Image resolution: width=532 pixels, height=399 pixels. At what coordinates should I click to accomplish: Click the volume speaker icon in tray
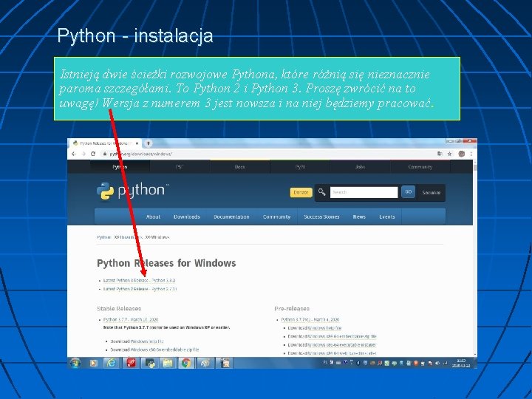(x=437, y=363)
